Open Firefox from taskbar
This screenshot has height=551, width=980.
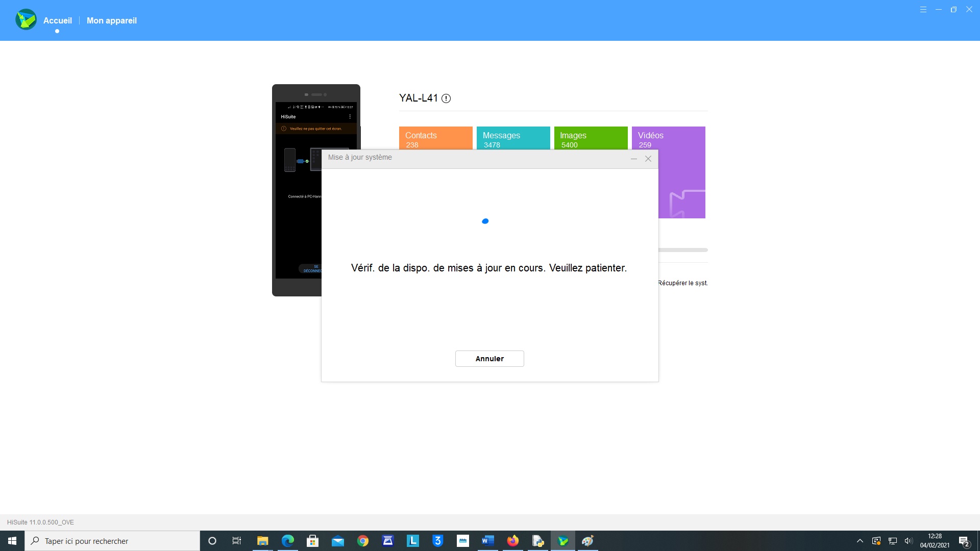512,541
